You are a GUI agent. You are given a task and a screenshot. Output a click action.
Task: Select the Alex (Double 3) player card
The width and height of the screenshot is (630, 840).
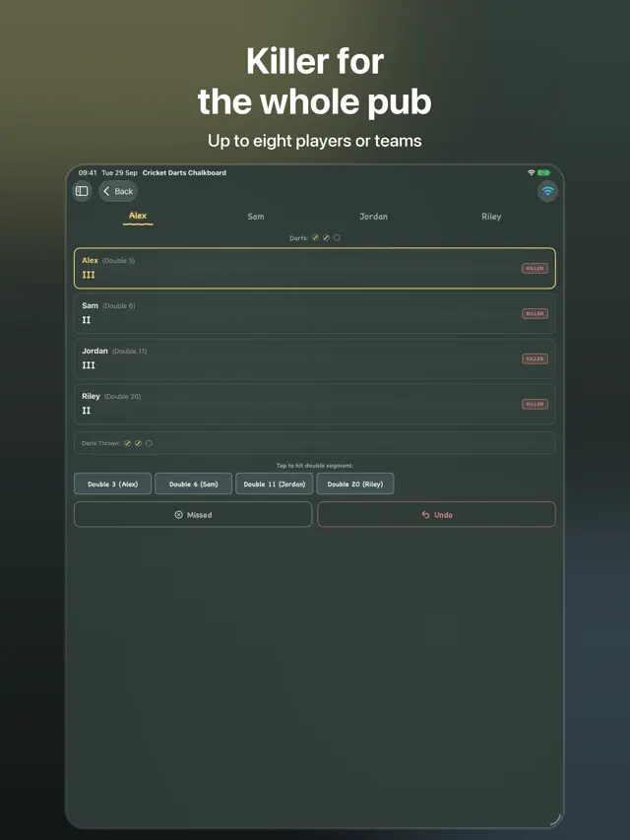(314, 268)
